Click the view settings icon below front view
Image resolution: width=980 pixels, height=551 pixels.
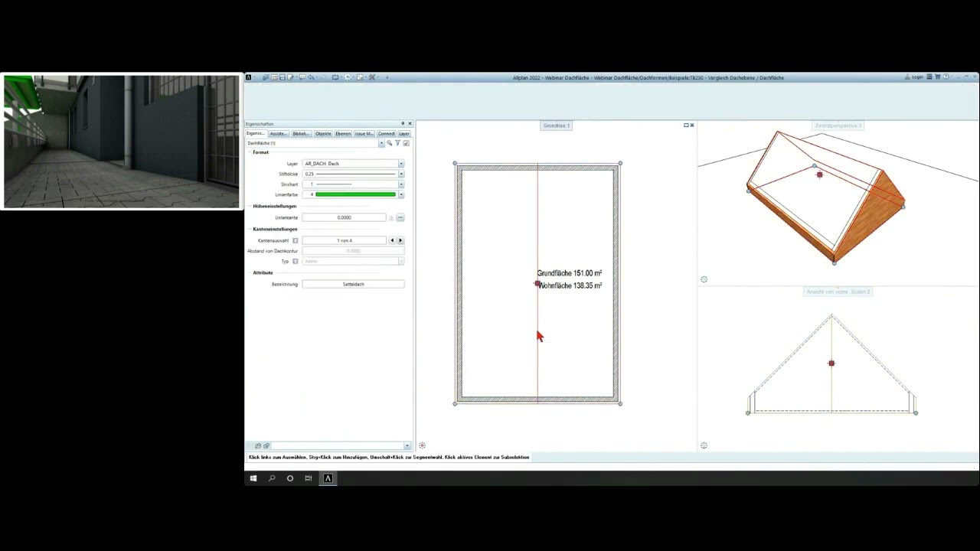tap(704, 445)
